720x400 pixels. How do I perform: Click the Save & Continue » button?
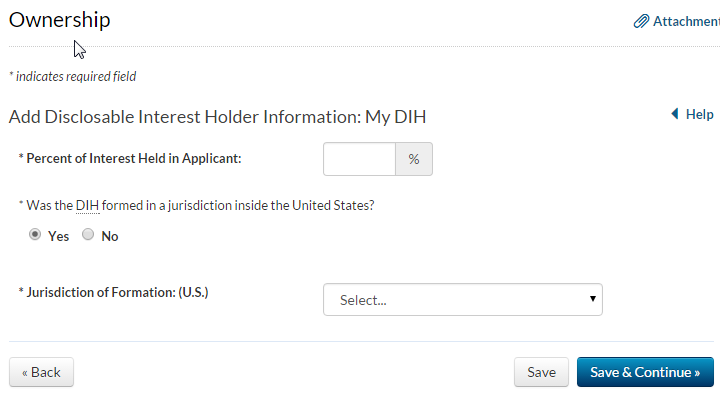coord(645,372)
